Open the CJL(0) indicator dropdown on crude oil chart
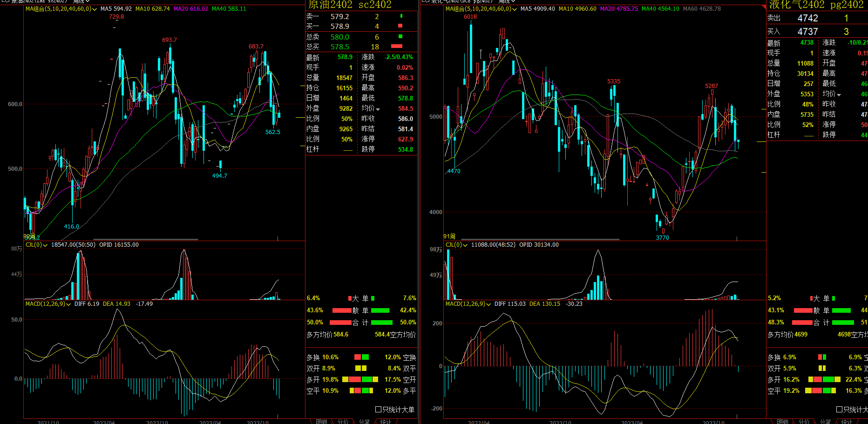 point(45,245)
